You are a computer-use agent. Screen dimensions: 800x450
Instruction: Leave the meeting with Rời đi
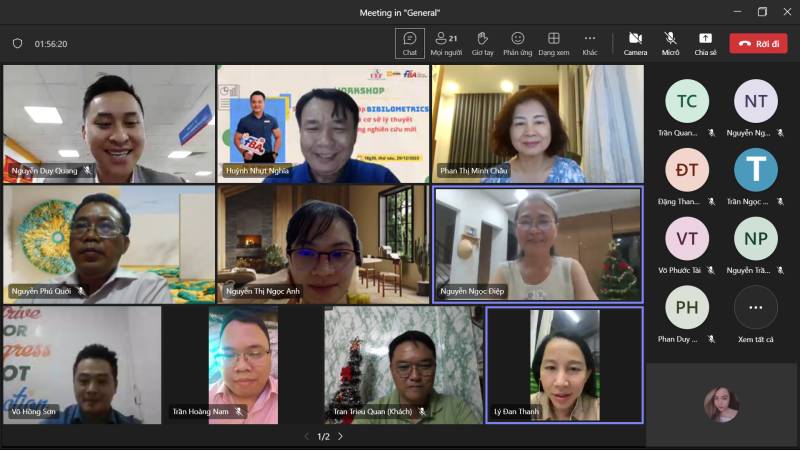click(x=757, y=44)
